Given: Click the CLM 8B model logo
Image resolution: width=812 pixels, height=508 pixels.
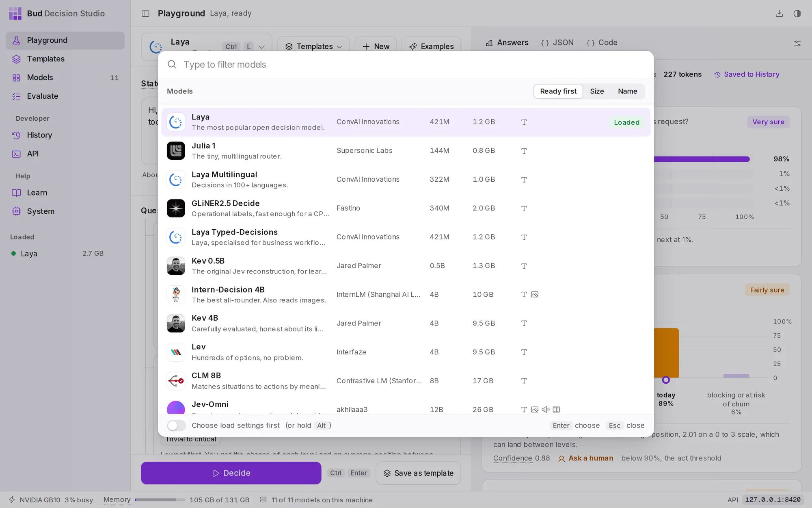Looking at the screenshot, I should pos(176,381).
